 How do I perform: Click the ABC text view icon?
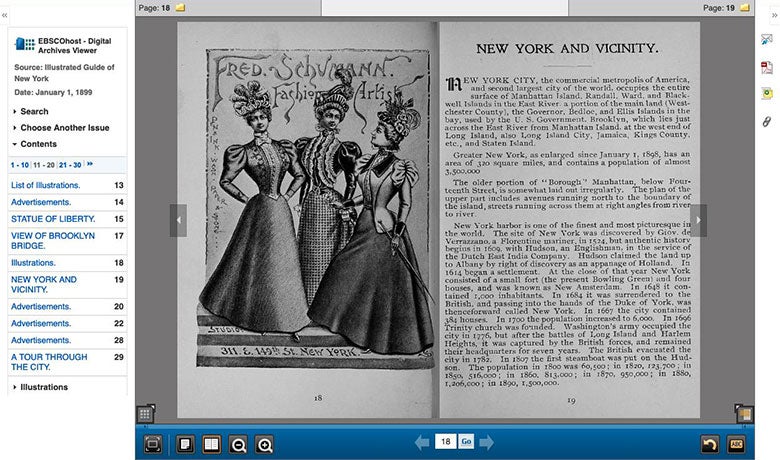point(736,444)
